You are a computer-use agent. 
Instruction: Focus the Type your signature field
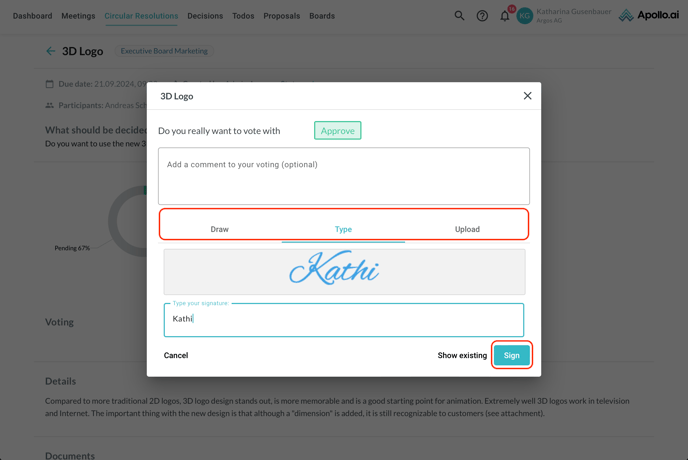[x=343, y=320]
